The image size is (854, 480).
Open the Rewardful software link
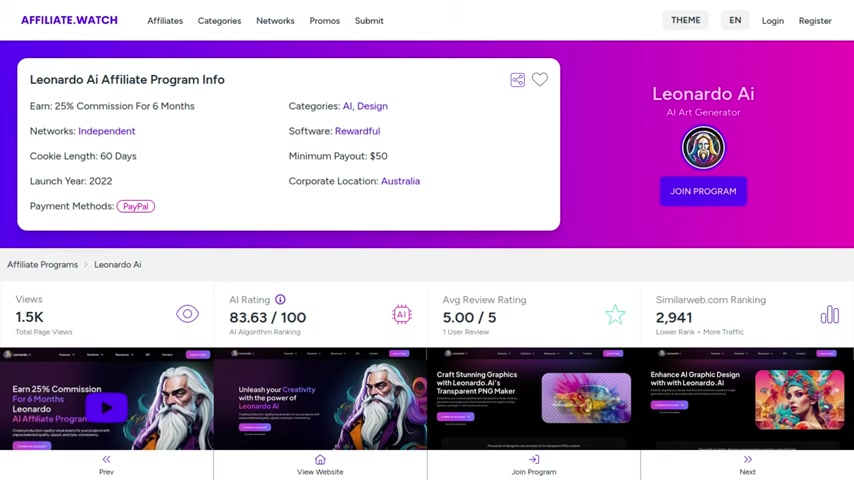tap(357, 131)
